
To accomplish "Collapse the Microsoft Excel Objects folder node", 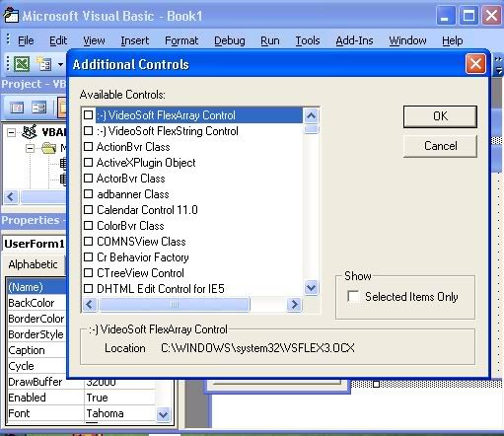I will pos(30,149).
